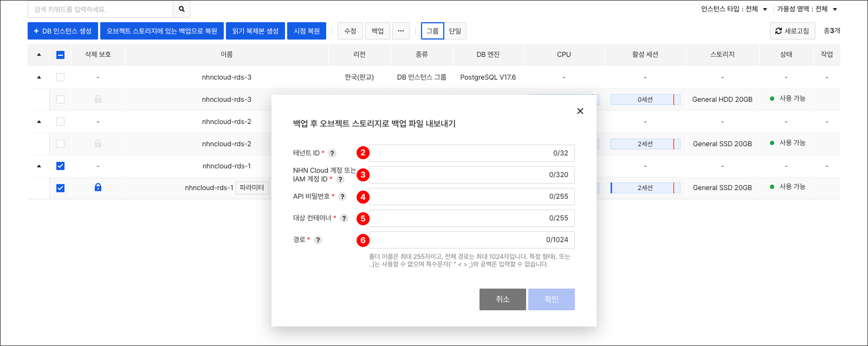Image resolution: width=868 pixels, height=346 pixels.
Task: Check the nhncloud-rds-3 group checkbox
Action: pyautogui.click(x=60, y=77)
